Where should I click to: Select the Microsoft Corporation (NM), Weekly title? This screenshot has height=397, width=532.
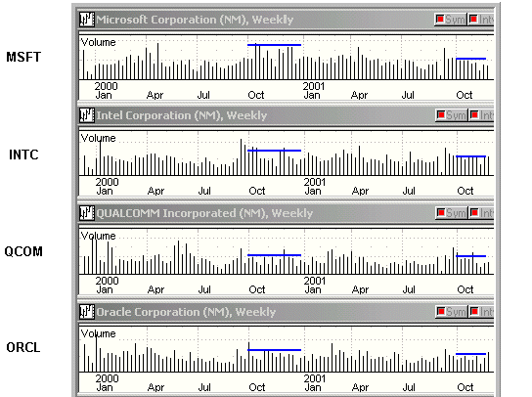tap(195, 20)
